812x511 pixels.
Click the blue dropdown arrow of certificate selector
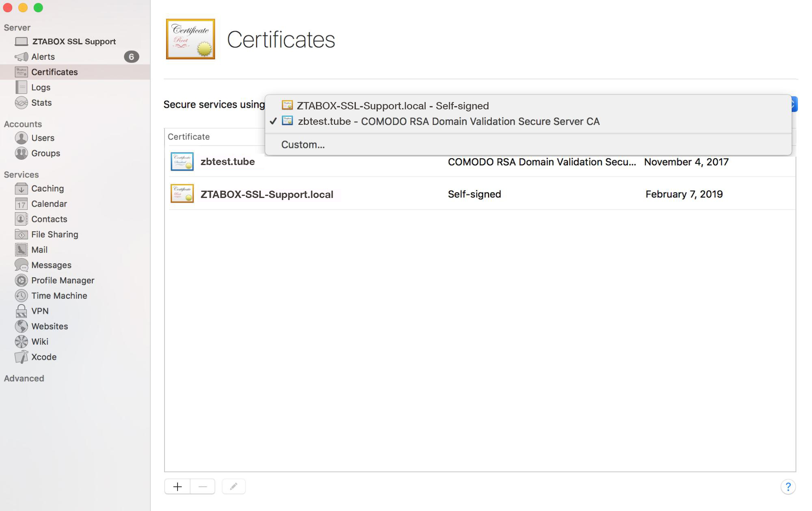[795, 104]
